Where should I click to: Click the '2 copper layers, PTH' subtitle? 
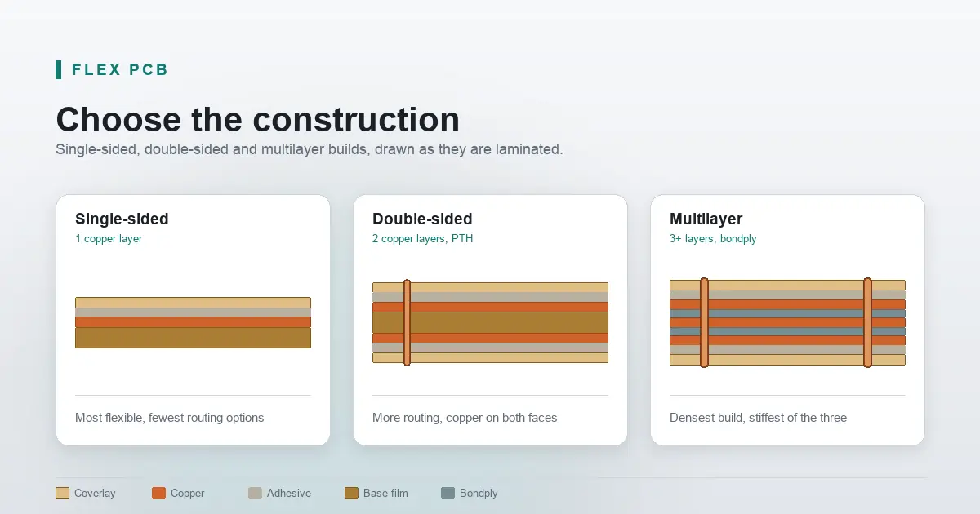point(422,239)
